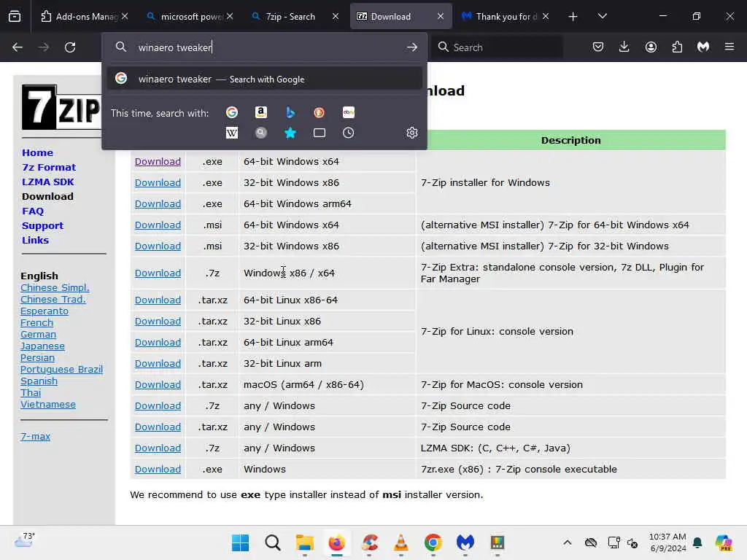Viewport: 747px width, 560px height.
Task: Open the Downloads panel
Action: (624, 47)
